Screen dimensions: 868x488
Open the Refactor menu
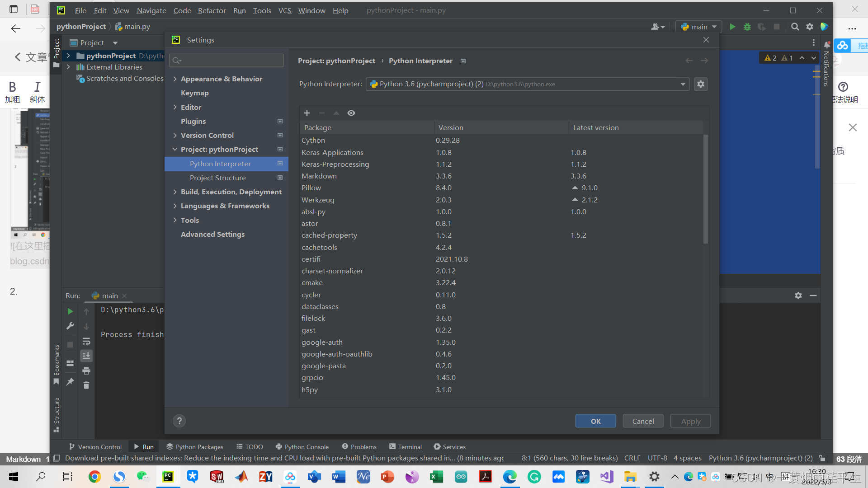(x=212, y=10)
